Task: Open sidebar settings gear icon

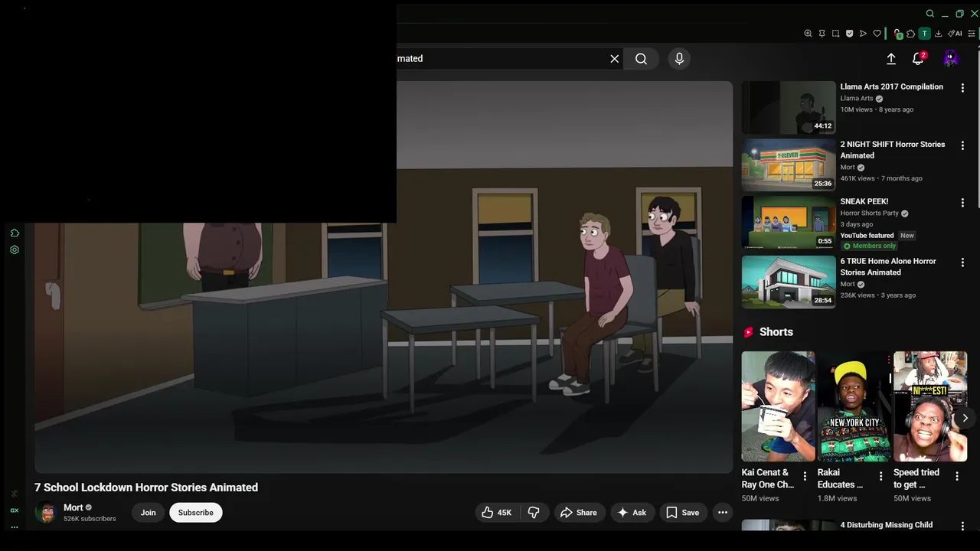Action: pyautogui.click(x=15, y=249)
